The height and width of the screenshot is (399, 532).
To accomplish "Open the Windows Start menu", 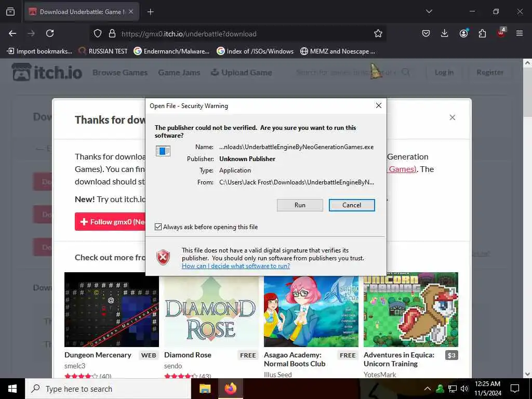I will tap(12, 389).
